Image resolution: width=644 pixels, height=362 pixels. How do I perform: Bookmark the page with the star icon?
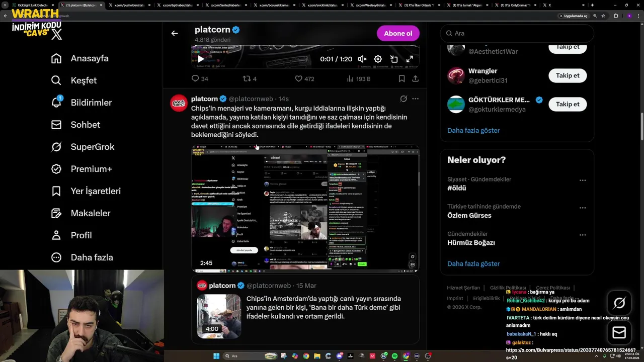[x=603, y=16]
